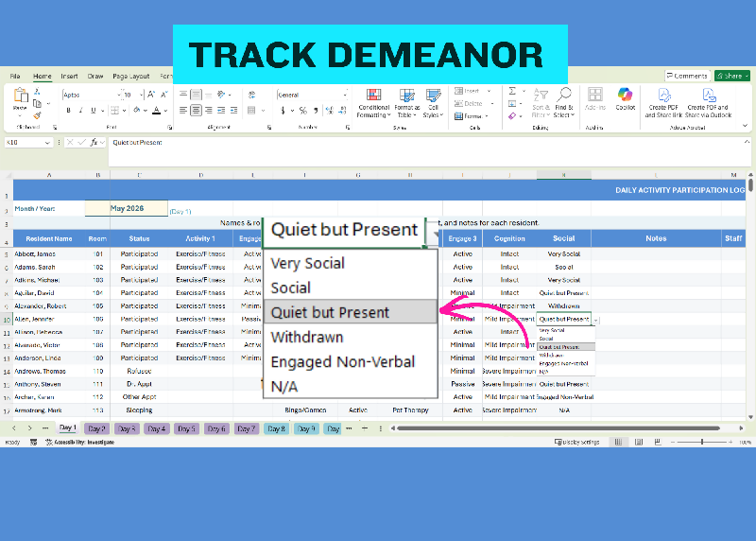
Task: Click the Comments button
Action: pyautogui.click(x=687, y=76)
